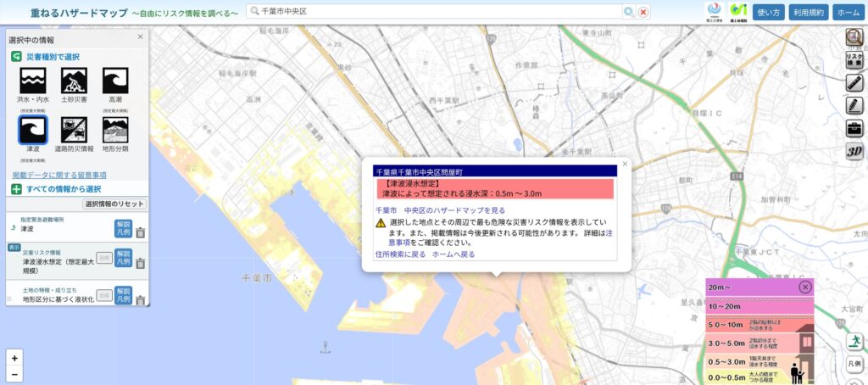The height and width of the screenshot is (385, 868).
Task: Open 千葉市 中央区のハザードマップを見る link
Action: pos(440,210)
